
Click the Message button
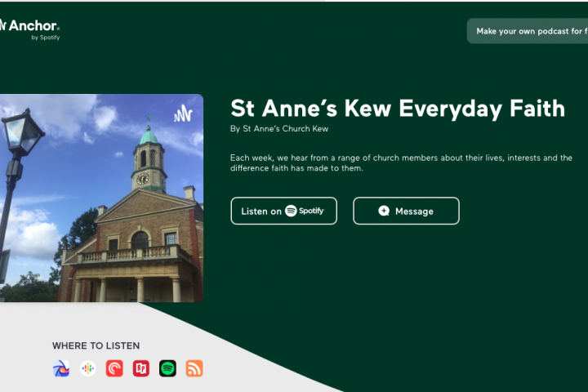406,211
